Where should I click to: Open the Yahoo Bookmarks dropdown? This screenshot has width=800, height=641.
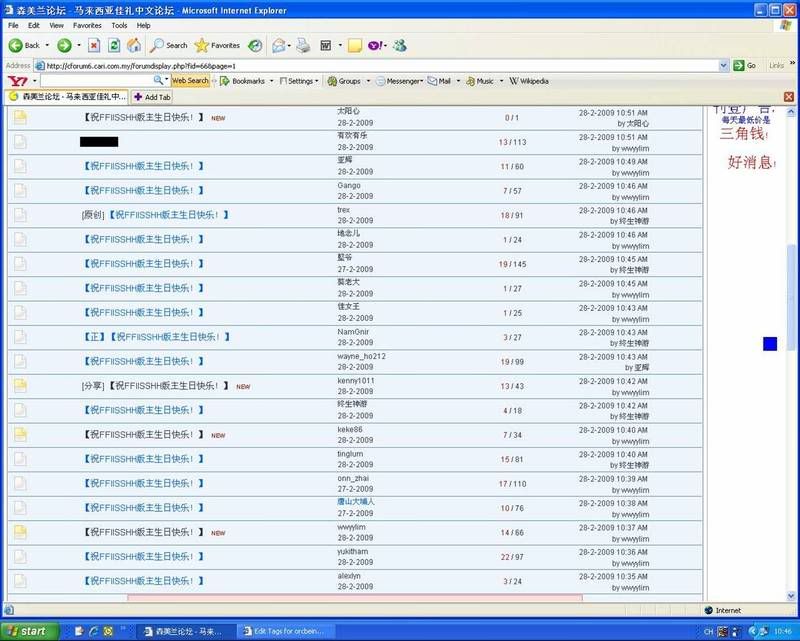243,81
